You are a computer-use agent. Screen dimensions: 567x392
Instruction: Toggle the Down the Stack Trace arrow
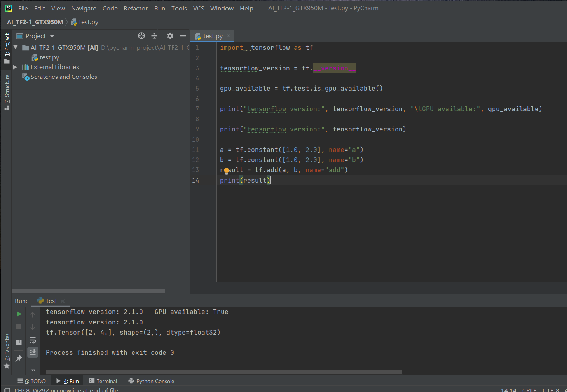point(33,327)
